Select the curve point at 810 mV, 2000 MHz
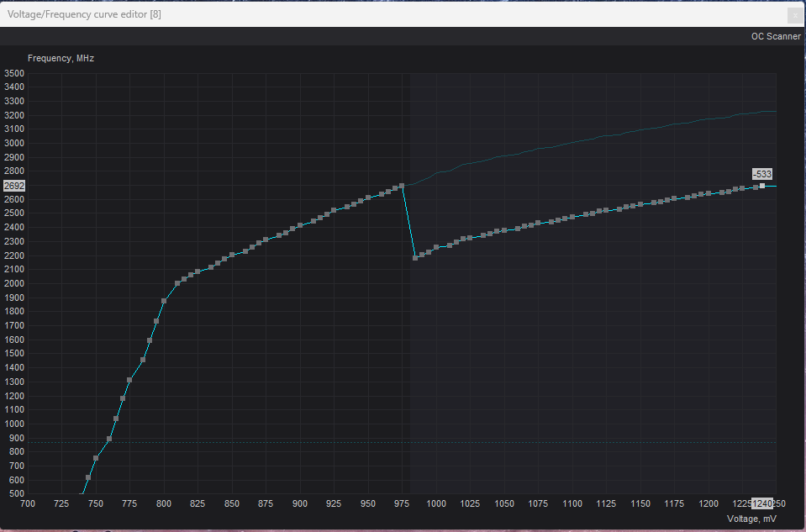806x532 pixels. pyautogui.click(x=177, y=283)
